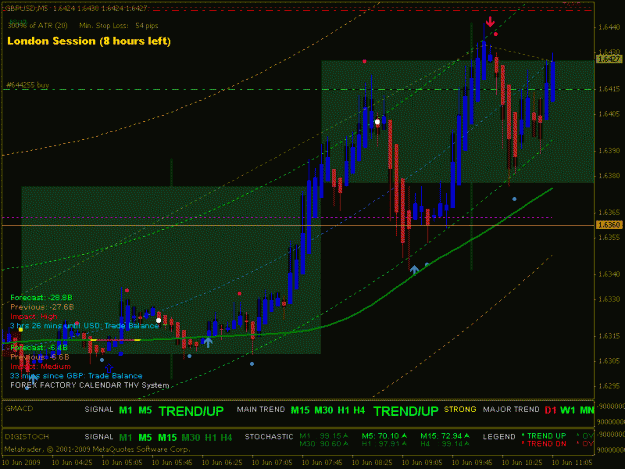Click the TREND DN legend entry
The height and width of the screenshot is (469, 625).
[544, 444]
